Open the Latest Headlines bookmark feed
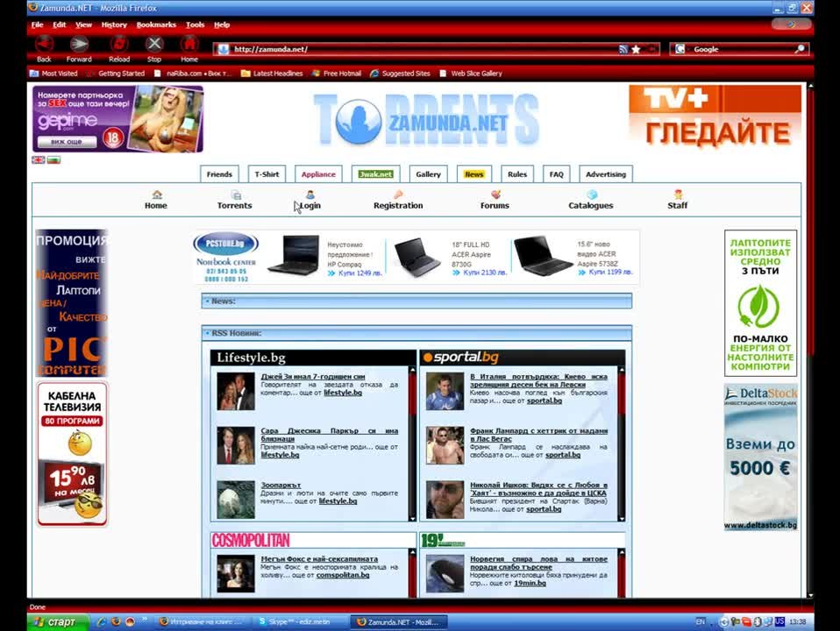840x631 pixels. [272, 74]
